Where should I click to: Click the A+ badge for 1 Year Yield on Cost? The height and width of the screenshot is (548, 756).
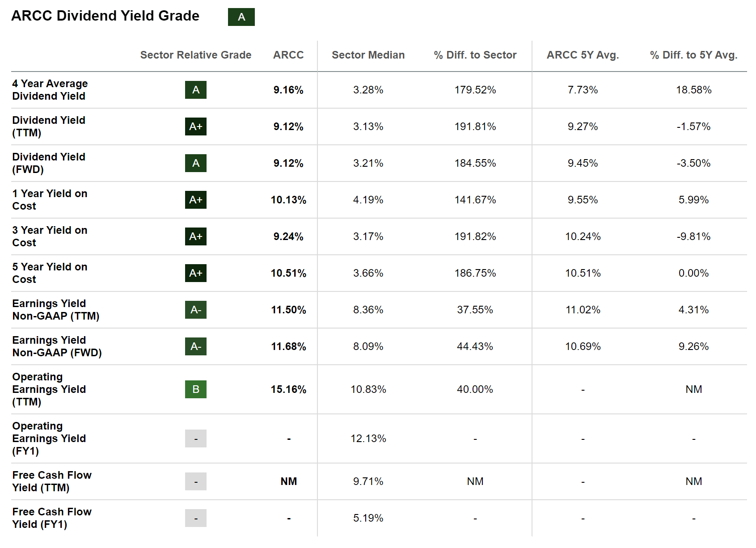coord(196,200)
